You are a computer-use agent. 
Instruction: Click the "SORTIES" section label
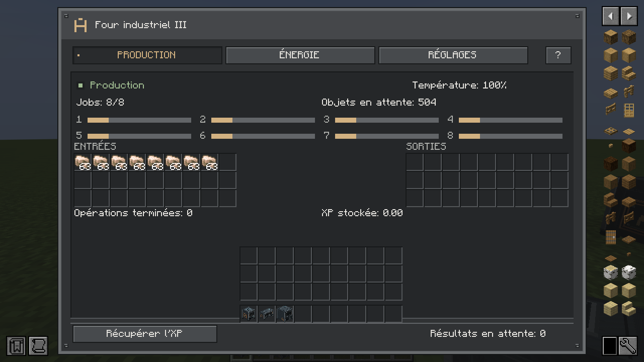pyautogui.click(x=426, y=146)
